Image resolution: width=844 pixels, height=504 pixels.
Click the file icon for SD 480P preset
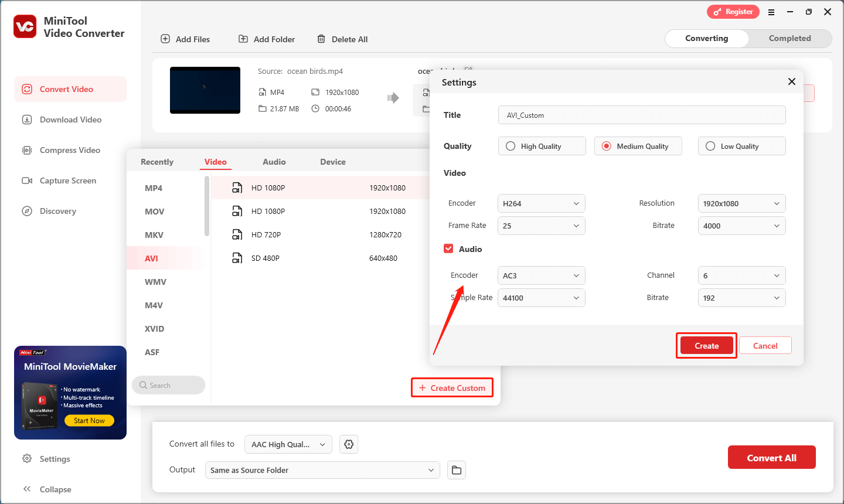[x=237, y=258]
